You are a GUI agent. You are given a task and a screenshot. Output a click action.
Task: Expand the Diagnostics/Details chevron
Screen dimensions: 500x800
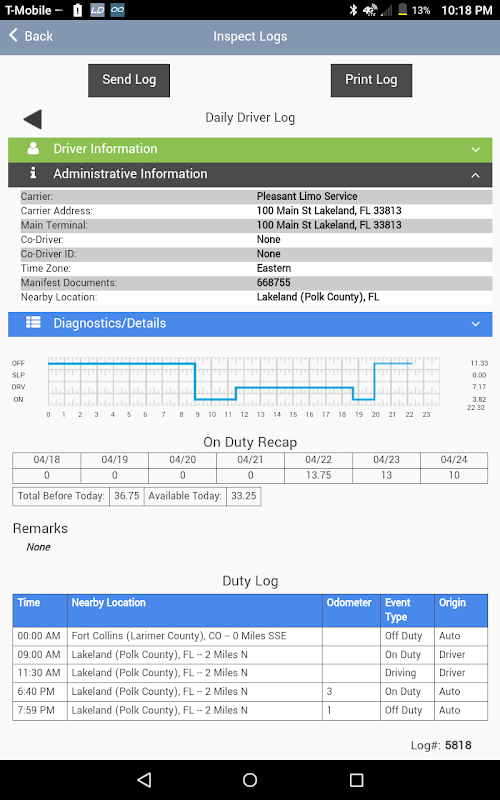point(476,324)
